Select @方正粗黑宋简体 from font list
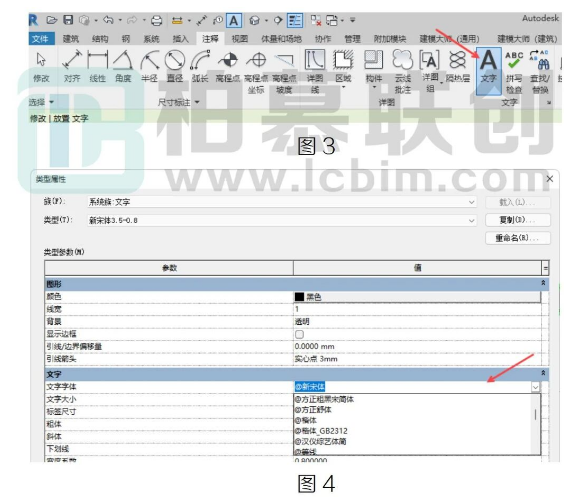 [x=324, y=399]
